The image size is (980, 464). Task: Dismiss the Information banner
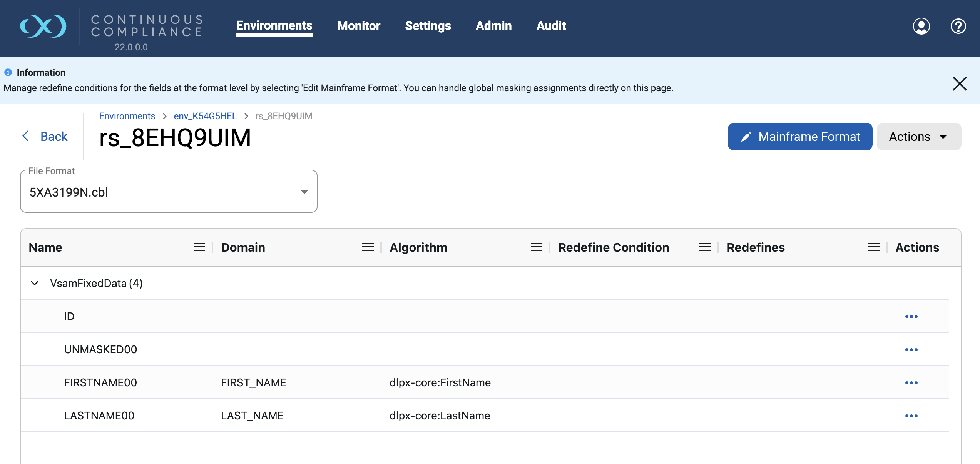pyautogui.click(x=959, y=83)
